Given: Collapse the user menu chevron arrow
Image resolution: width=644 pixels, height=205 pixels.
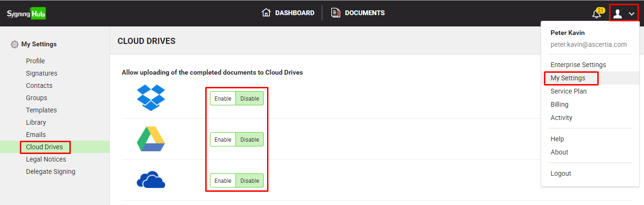Looking at the screenshot, I should [632, 14].
